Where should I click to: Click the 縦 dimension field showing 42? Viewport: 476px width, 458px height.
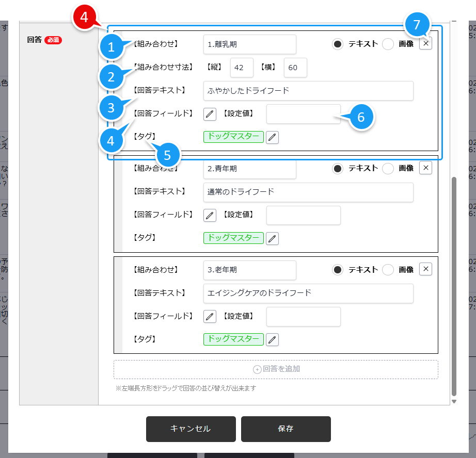[242, 68]
